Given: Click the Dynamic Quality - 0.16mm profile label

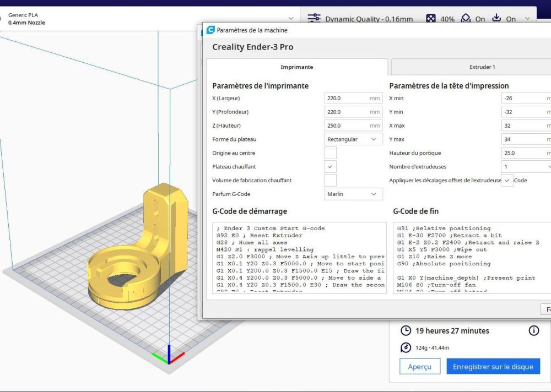Looking at the screenshot, I should 369,19.
